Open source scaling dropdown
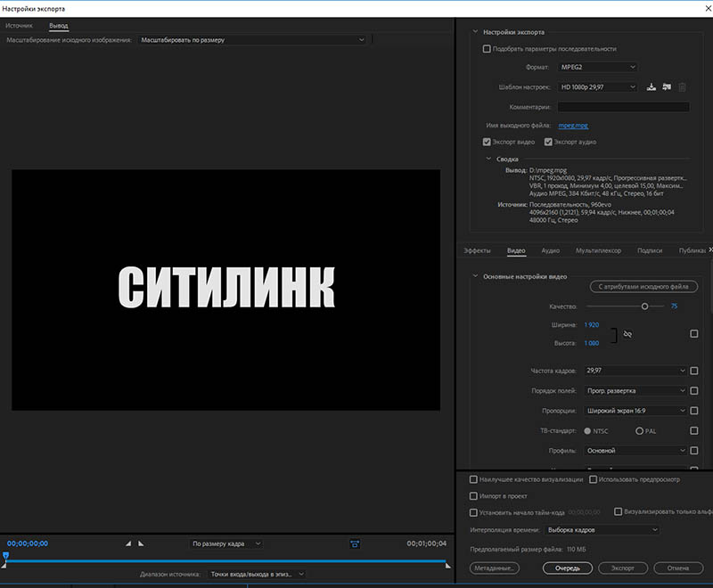 pos(252,40)
